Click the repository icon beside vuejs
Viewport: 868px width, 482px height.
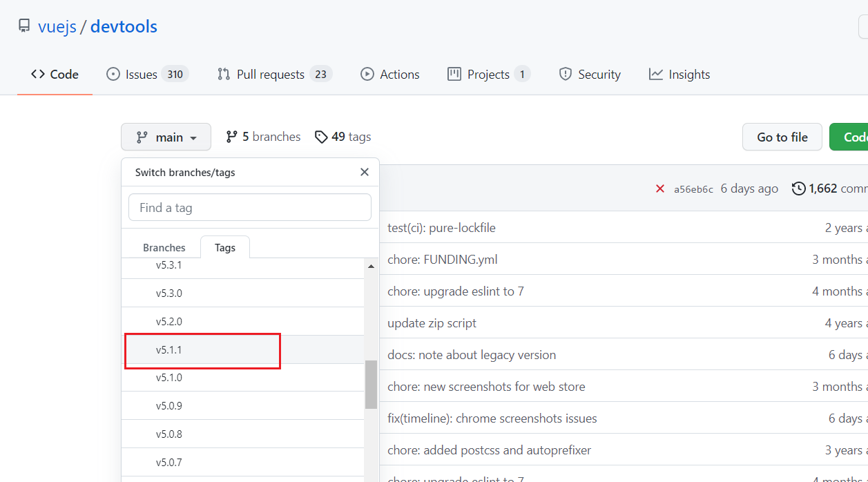pos(24,27)
